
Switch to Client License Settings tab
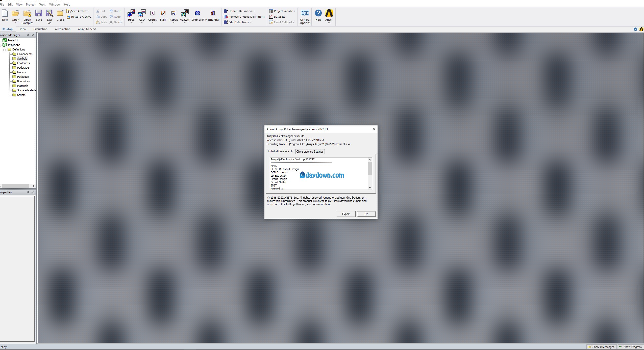tap(310, 152)
